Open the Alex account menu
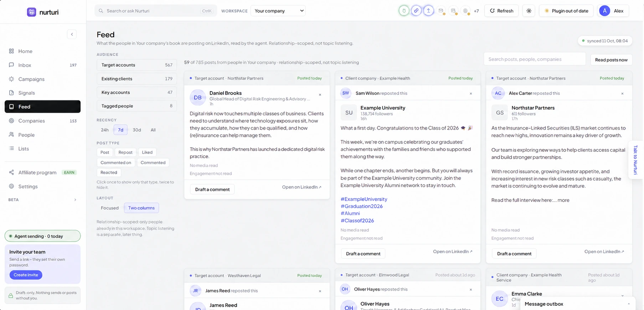644x310 pixels. pyautogui.click(x=613, y=11)
